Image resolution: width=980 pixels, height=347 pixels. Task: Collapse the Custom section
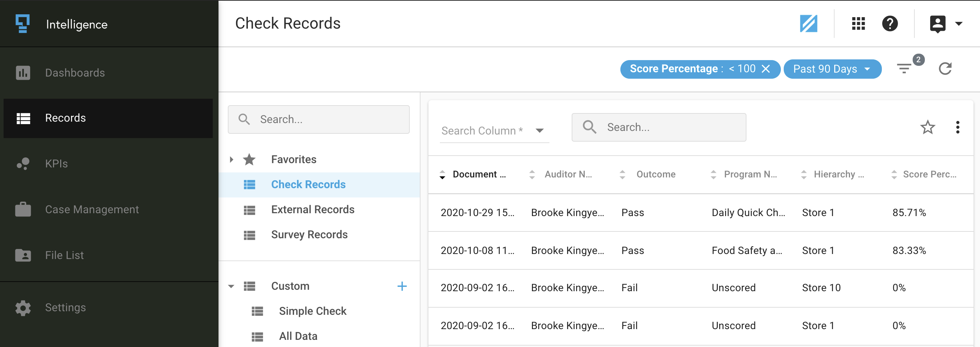point(231,287)
